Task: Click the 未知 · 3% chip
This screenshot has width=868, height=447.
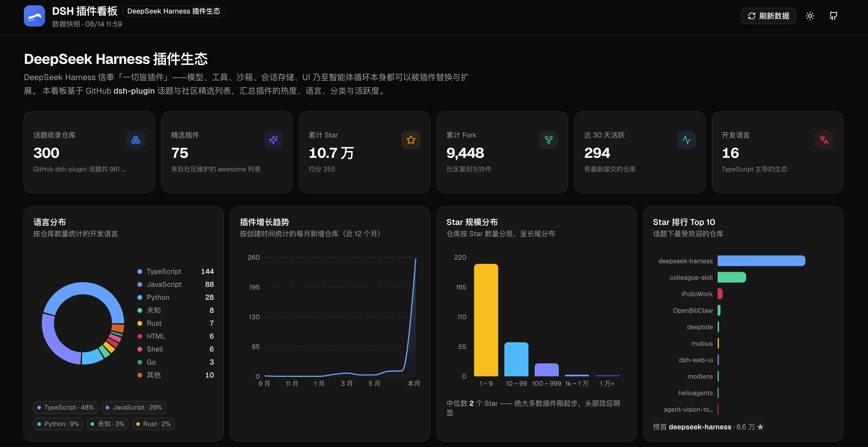Action: pos(107,424)
